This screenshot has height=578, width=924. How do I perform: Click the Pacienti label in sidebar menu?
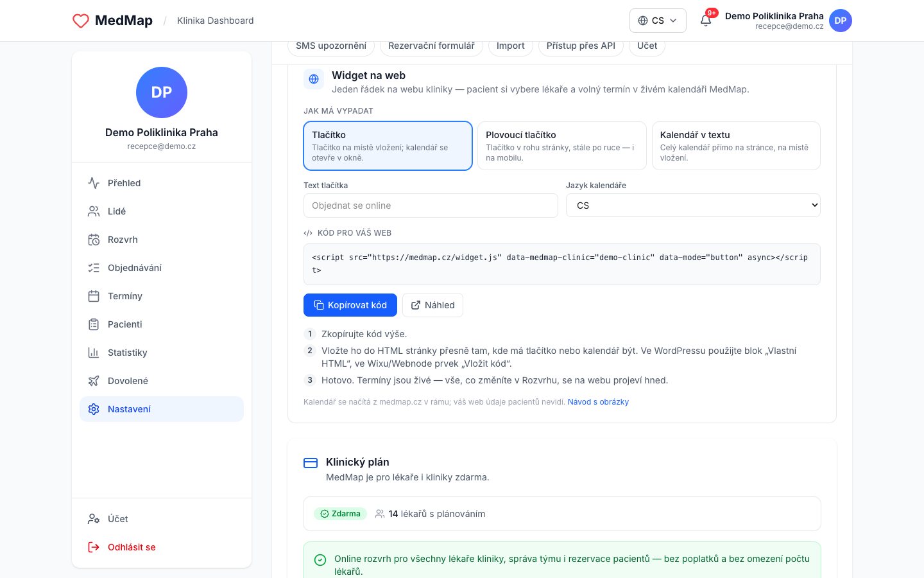[125, 324]
